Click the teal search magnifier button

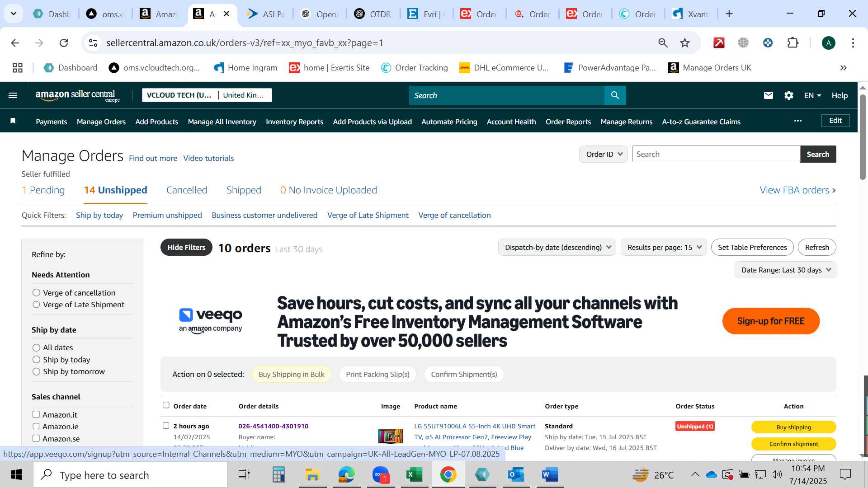(615, 95)
